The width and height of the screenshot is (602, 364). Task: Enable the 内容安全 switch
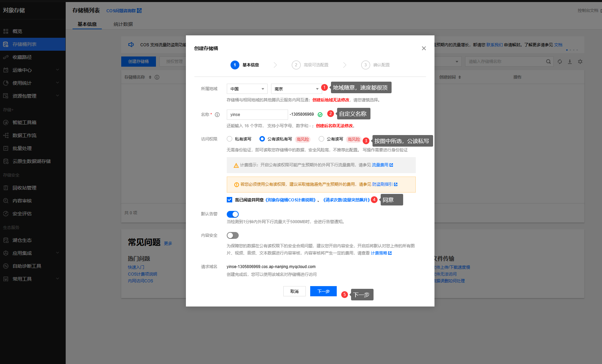click(x=233, y=235)
